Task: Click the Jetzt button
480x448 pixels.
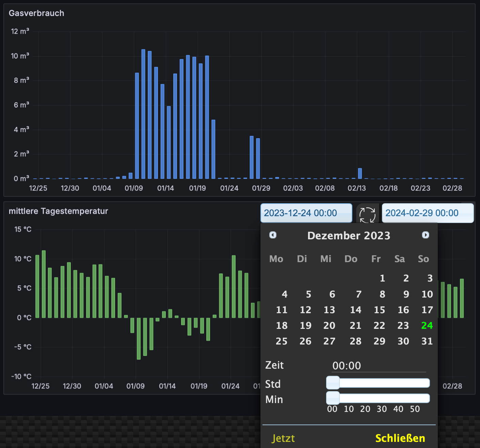Action: 283,438
